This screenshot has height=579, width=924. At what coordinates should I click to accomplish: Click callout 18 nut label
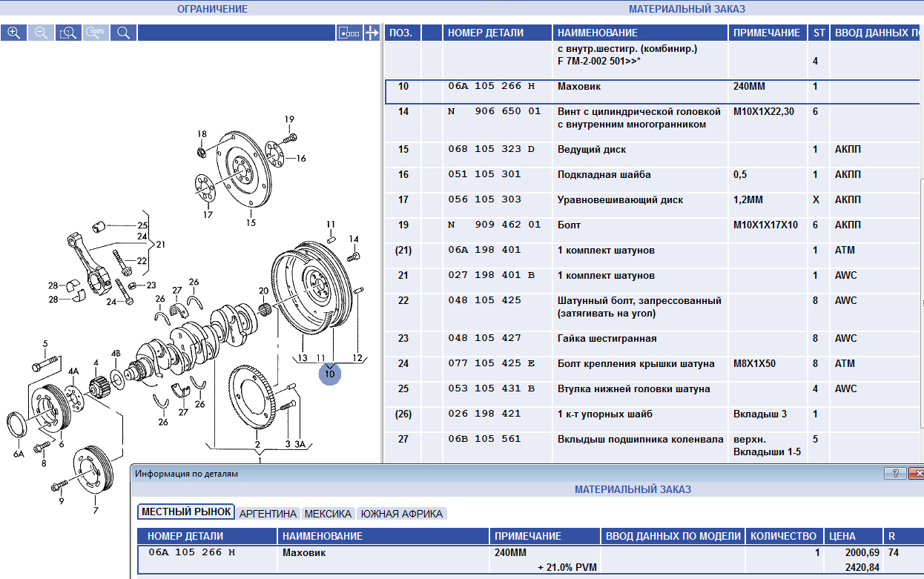pos(202,133)
